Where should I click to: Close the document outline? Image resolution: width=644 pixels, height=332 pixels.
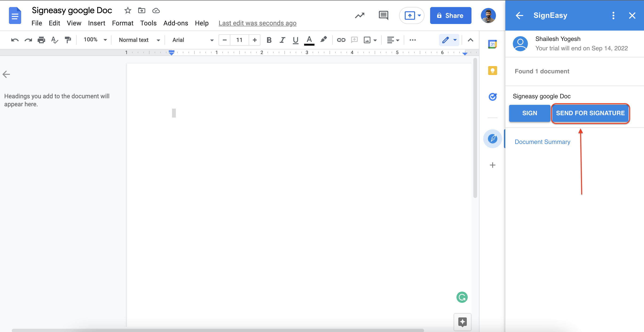click(6, 74)
